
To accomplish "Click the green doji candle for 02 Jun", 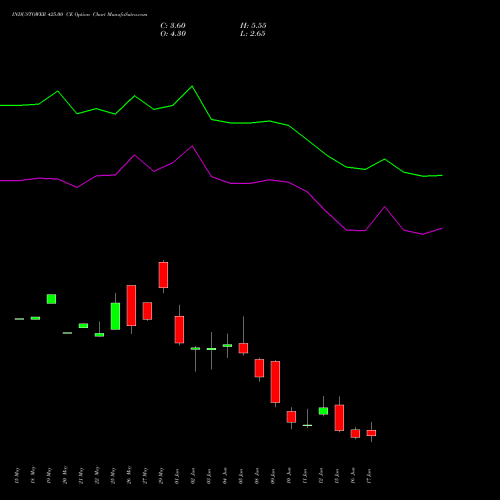I will click(195, 348).
